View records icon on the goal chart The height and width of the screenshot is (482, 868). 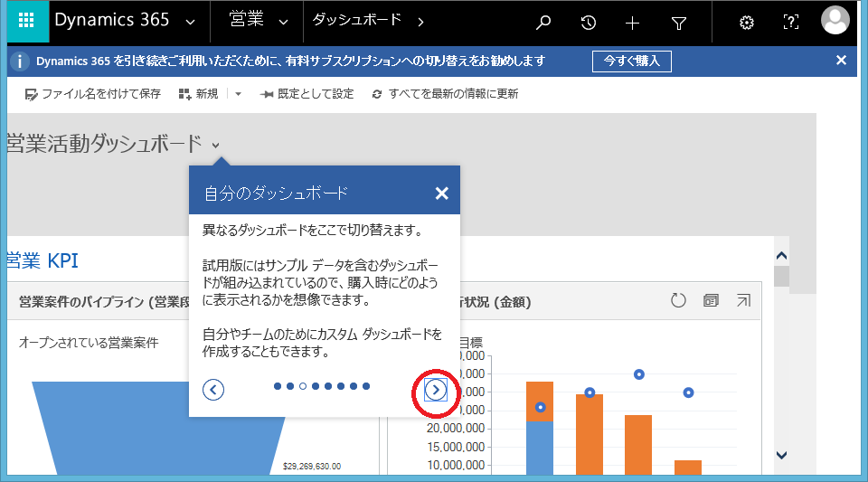711,300
